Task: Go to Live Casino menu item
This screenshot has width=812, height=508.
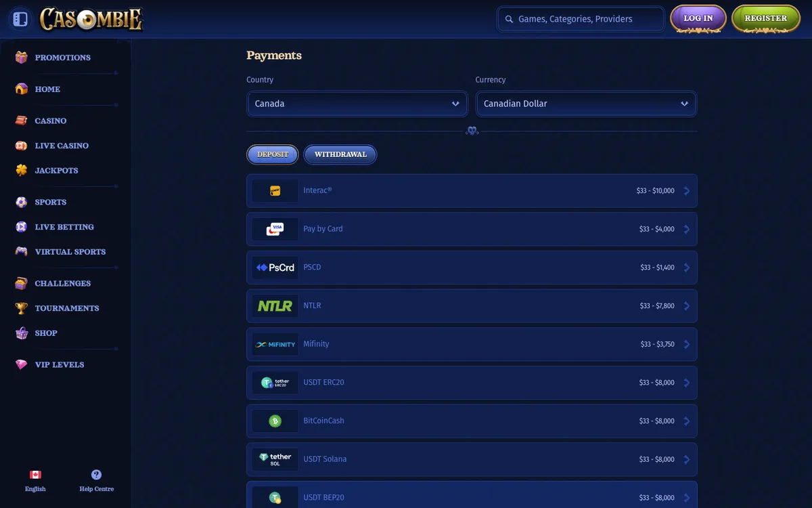Action: [62, 146]
